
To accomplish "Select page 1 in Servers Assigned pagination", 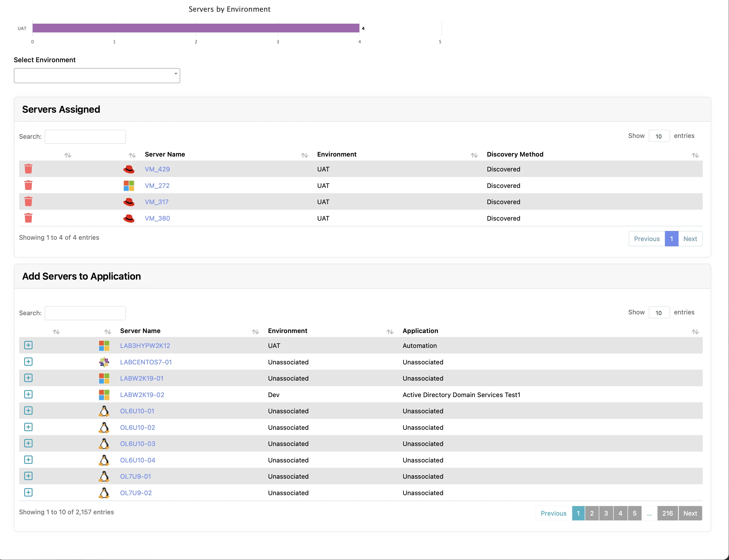I will pyautogui.click(x=671, y=239).
